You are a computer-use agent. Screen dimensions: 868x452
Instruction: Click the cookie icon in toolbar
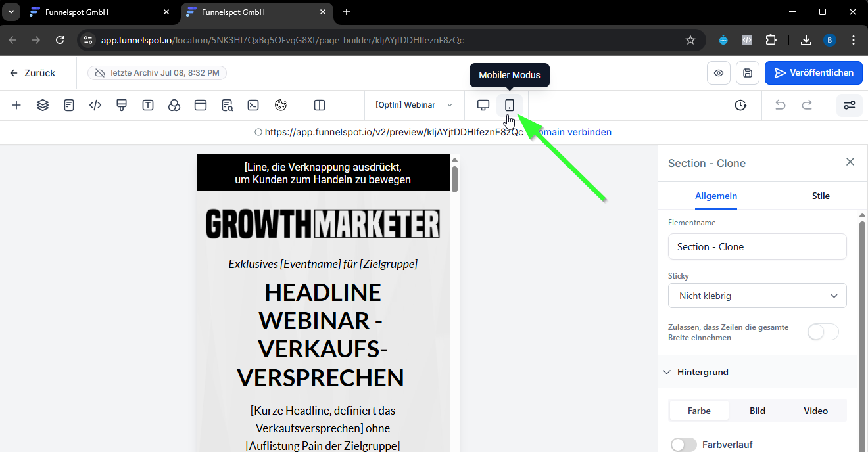point(281,105)
